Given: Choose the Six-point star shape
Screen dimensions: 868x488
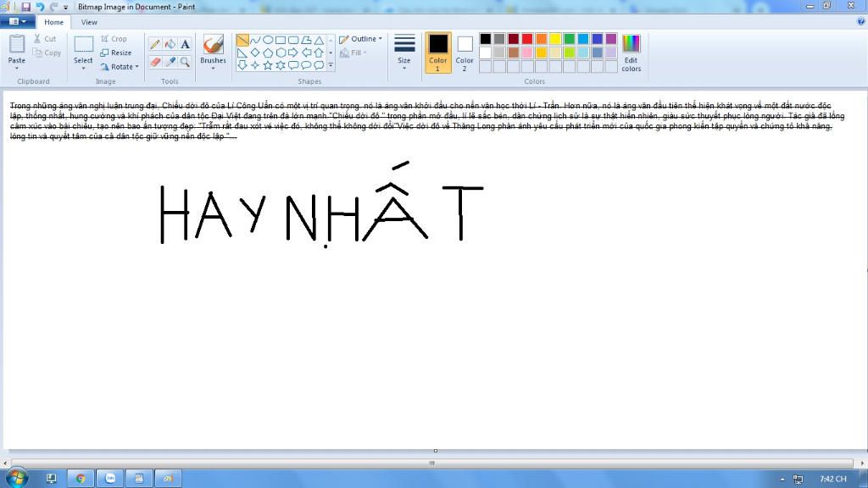Looking at the screenshot, I should [x=281, y=65].
